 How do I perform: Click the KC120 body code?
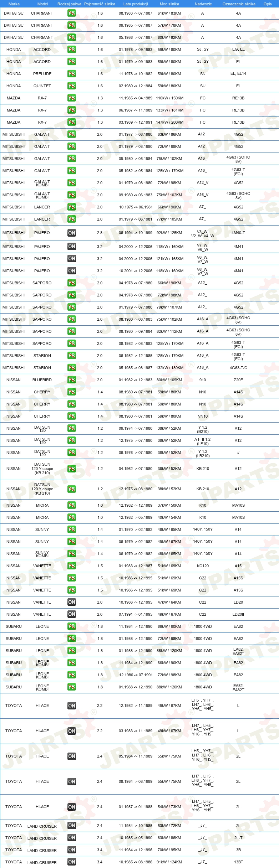(x=203, y=566)
